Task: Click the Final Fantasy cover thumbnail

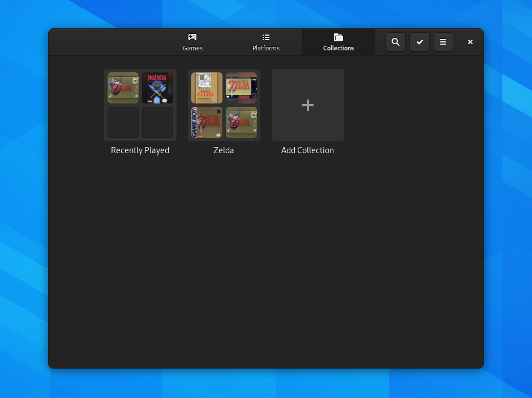Action: [157, 88]
